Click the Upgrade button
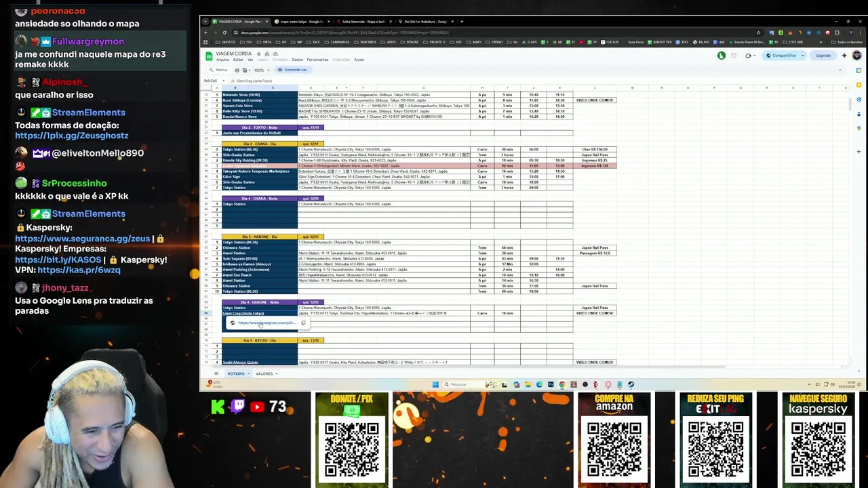 tap(823, 56)
